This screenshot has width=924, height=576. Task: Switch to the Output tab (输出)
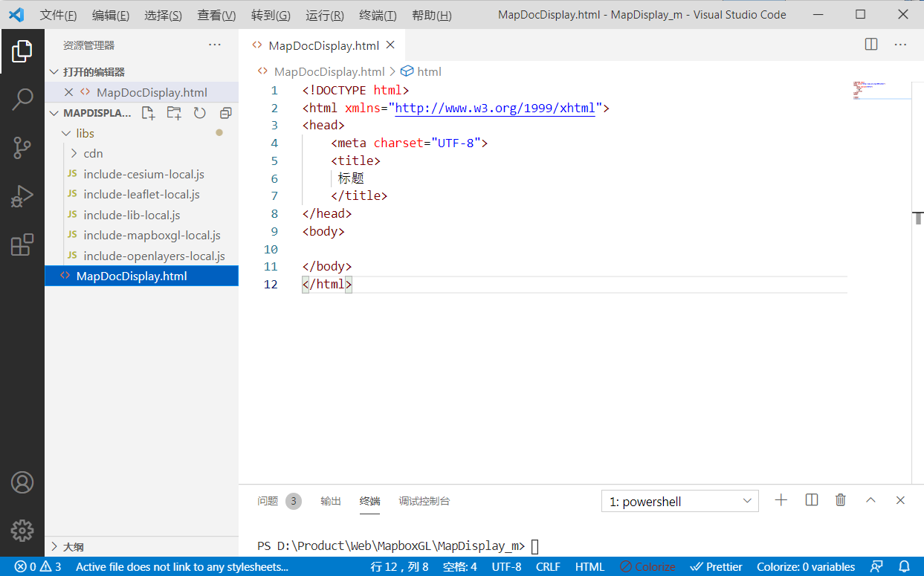[x=331, y=501]
